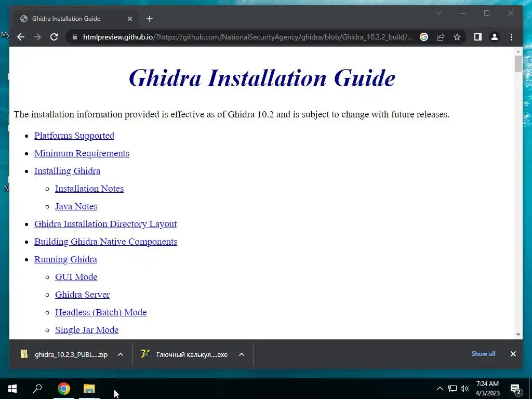Go to Installing Ghidra section
This screenshot has width=532, height=399.
[x=67, y=171]
